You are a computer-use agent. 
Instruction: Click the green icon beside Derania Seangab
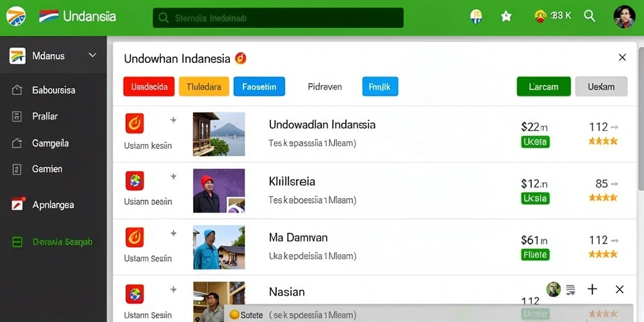pos(17,242)
